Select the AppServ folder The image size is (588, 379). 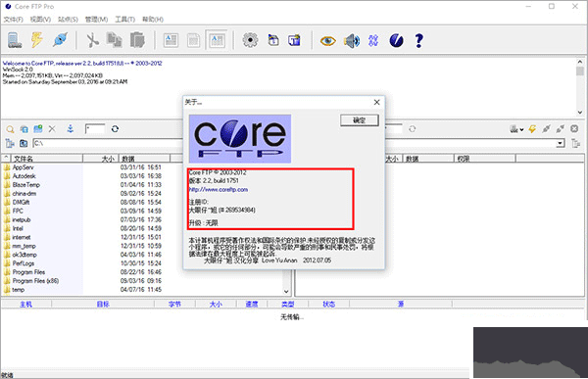[23, 167]
